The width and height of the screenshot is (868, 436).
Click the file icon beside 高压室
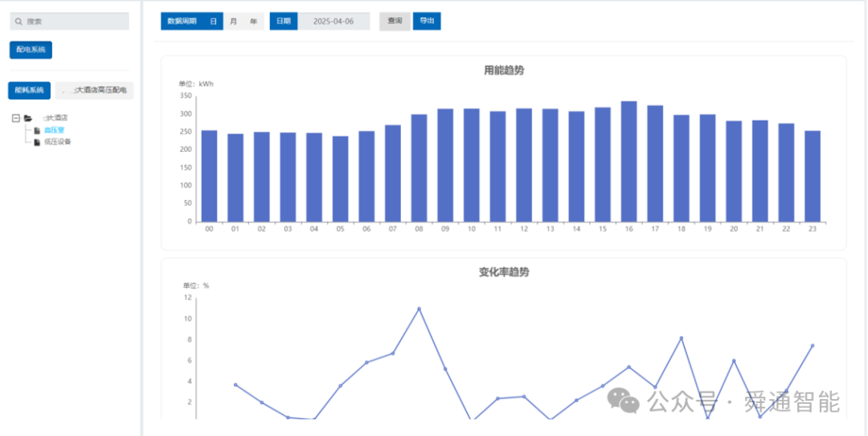pyautogui.click(x=37, y=131)
